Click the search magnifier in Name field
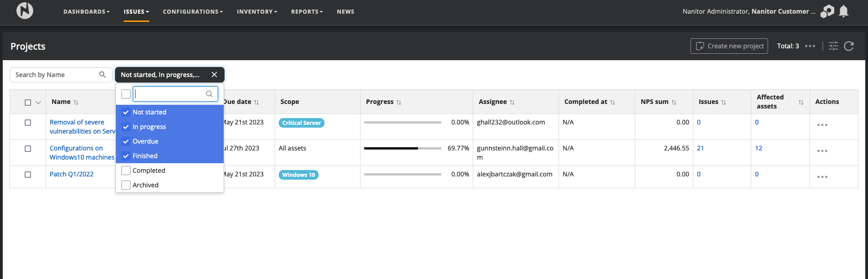Screen dimensions: 868x279 point(103,75)
